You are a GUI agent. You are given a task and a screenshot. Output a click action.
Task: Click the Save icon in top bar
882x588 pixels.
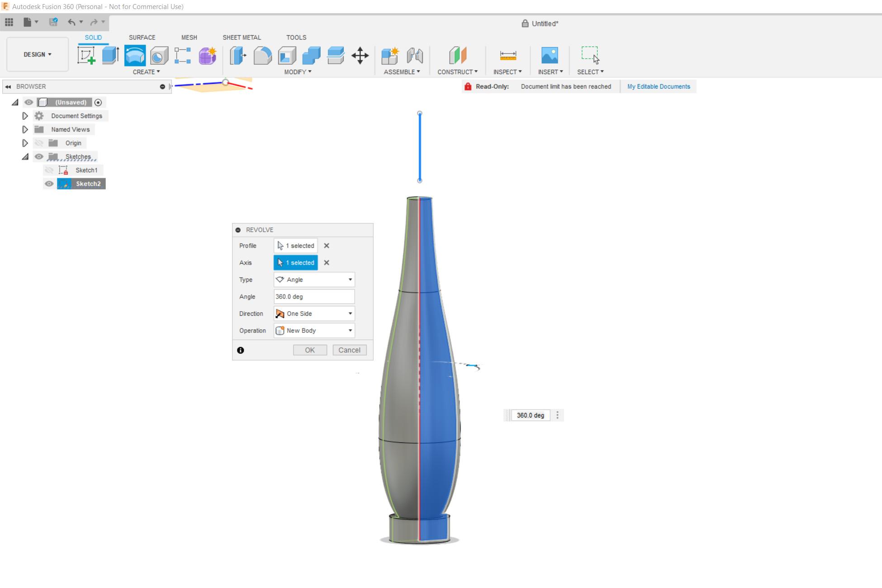tap(53, 22)
